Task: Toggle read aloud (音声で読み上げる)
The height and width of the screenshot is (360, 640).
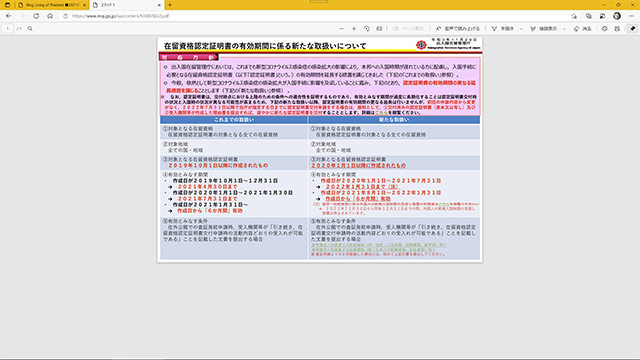Action: pos(458,29)
